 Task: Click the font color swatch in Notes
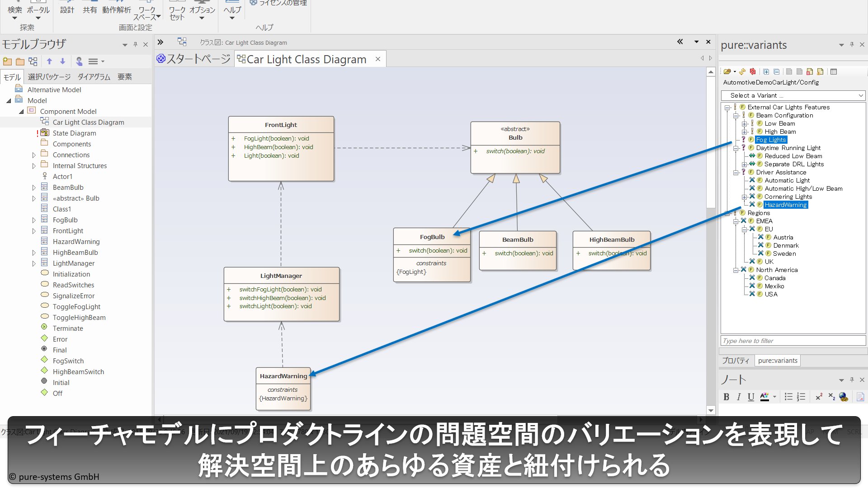(x=764, y=397)
